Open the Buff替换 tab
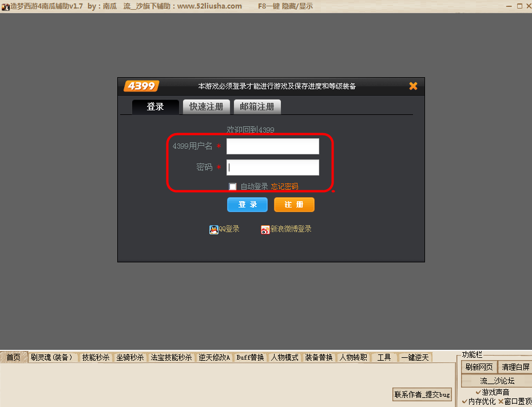The width and height of the screenshot is (532, 407). point(250,357)
